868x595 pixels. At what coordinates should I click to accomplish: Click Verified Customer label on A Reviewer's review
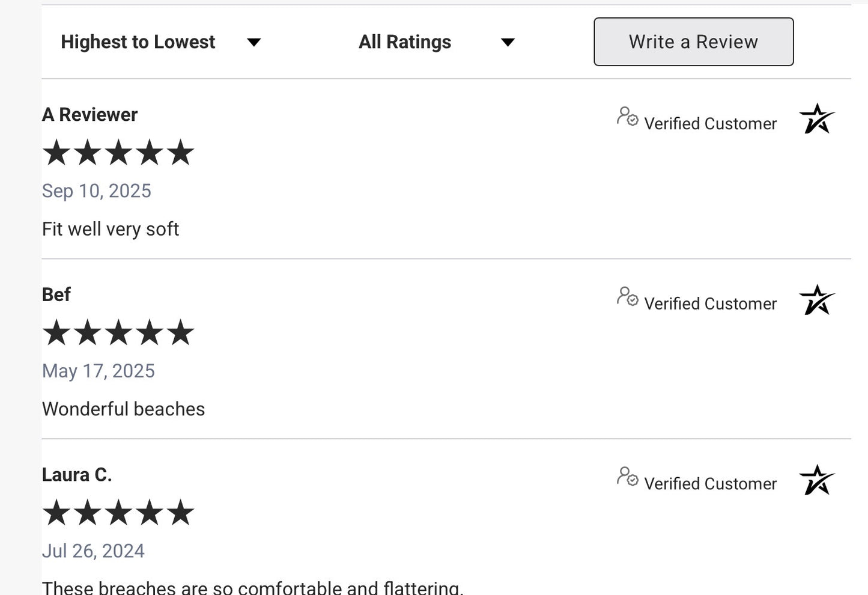pyautogui.click(x=711, y=124)
